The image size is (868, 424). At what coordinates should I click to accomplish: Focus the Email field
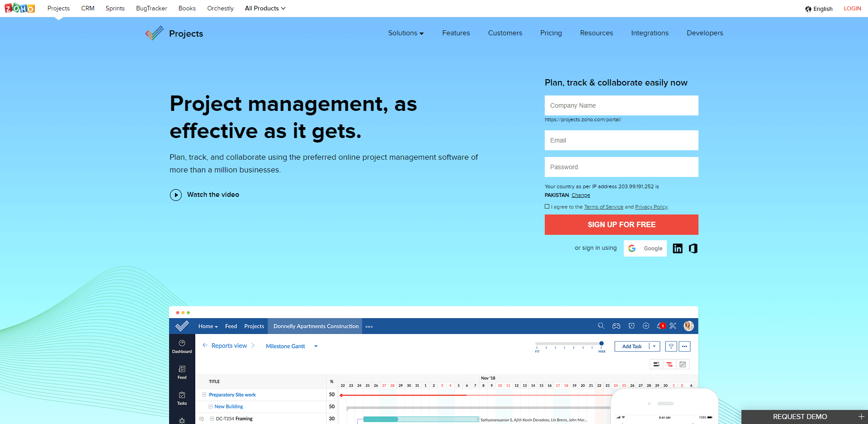[x=621, y=140]
